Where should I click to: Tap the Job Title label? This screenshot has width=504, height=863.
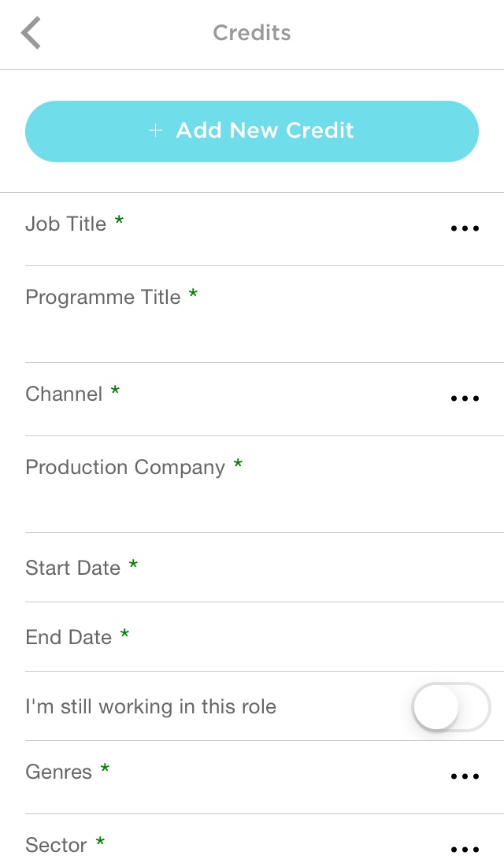(65, 224)
